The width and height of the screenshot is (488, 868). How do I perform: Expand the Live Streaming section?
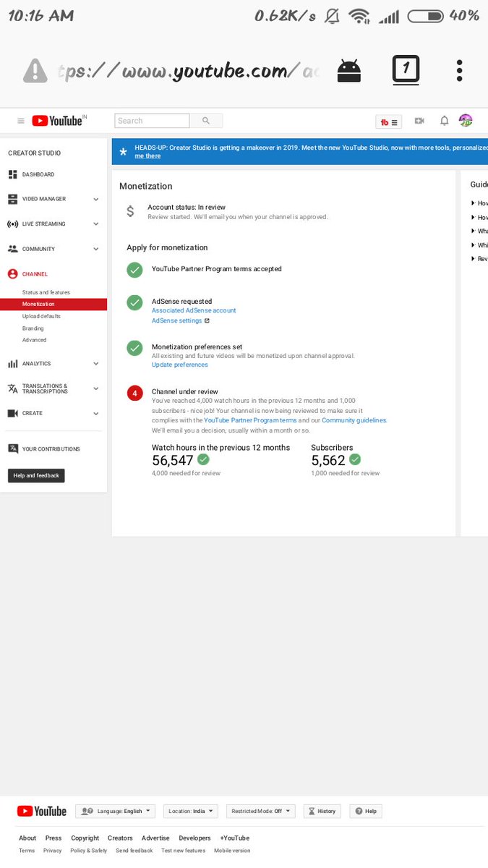(x=96, y=224)
